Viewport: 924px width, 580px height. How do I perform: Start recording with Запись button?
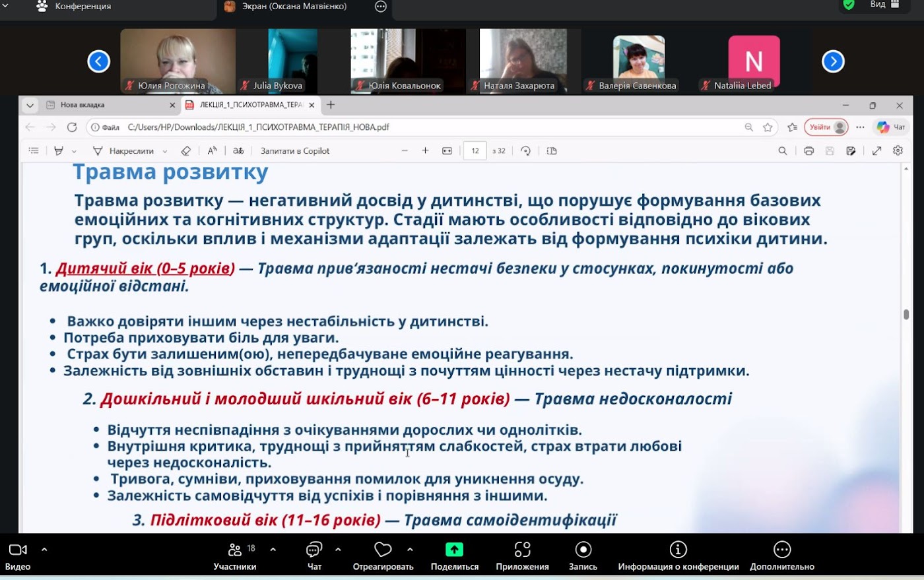583,556
